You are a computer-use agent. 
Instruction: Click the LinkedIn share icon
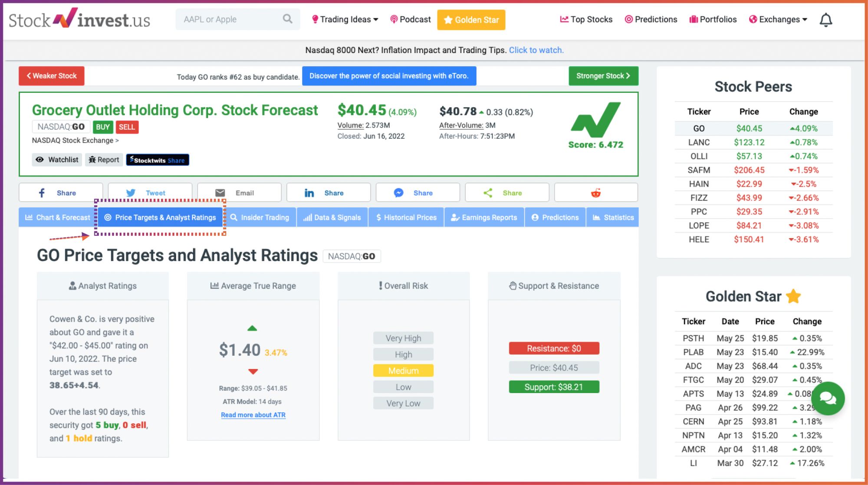(309, 193)
